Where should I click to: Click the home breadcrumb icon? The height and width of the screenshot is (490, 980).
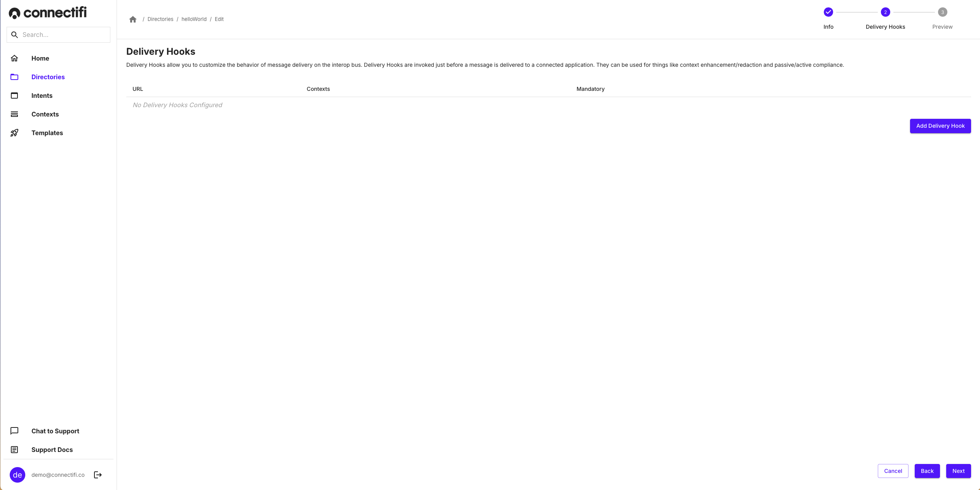coord(133,19)
